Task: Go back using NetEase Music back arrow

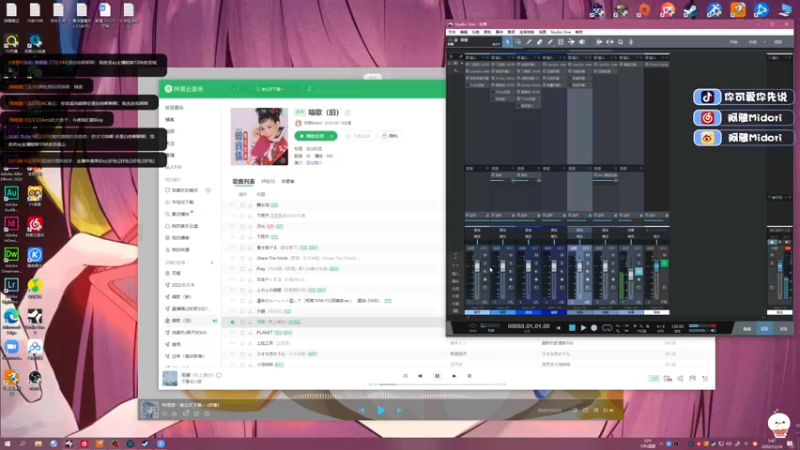Action: click(234, 89)
